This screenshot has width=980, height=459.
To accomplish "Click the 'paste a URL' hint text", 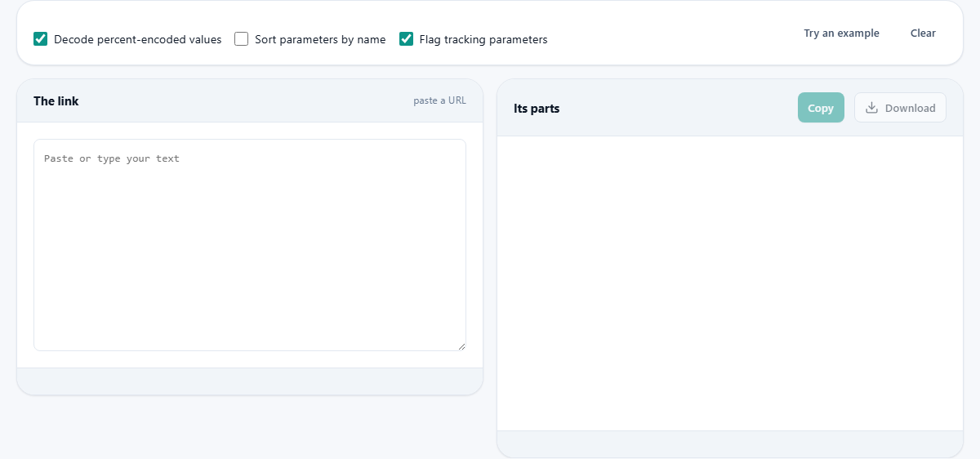I will (x=439, y=100).
